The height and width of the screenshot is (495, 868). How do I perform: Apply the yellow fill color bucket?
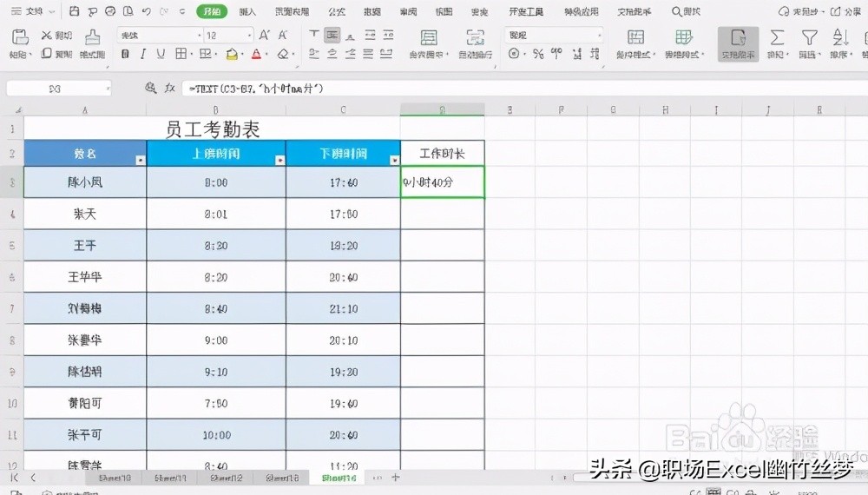point(232,54)
